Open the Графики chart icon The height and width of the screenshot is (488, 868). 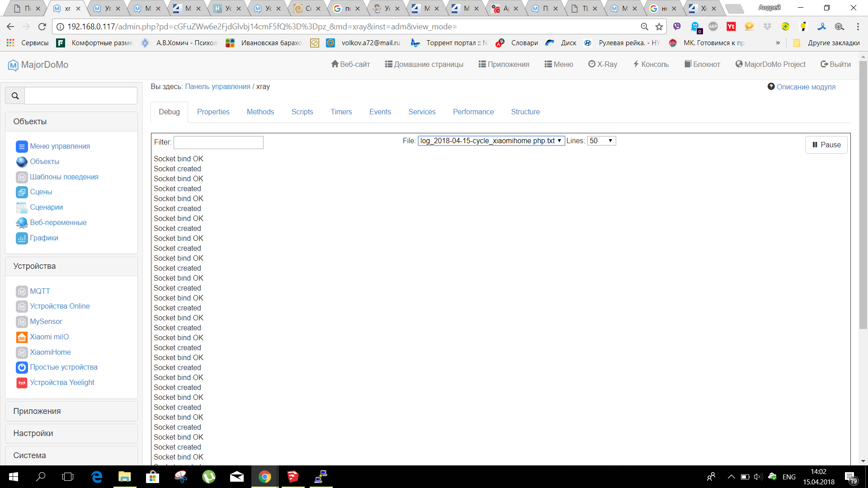[x=22, y=238]
